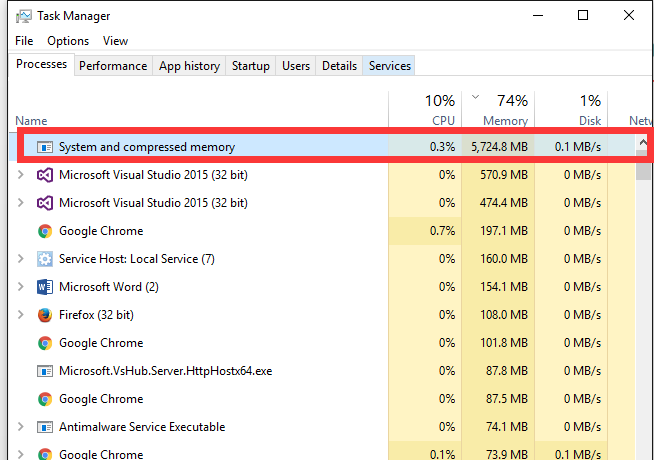Click the sort arrow above Memory column

pyautogui.click(x=475, y=97)
